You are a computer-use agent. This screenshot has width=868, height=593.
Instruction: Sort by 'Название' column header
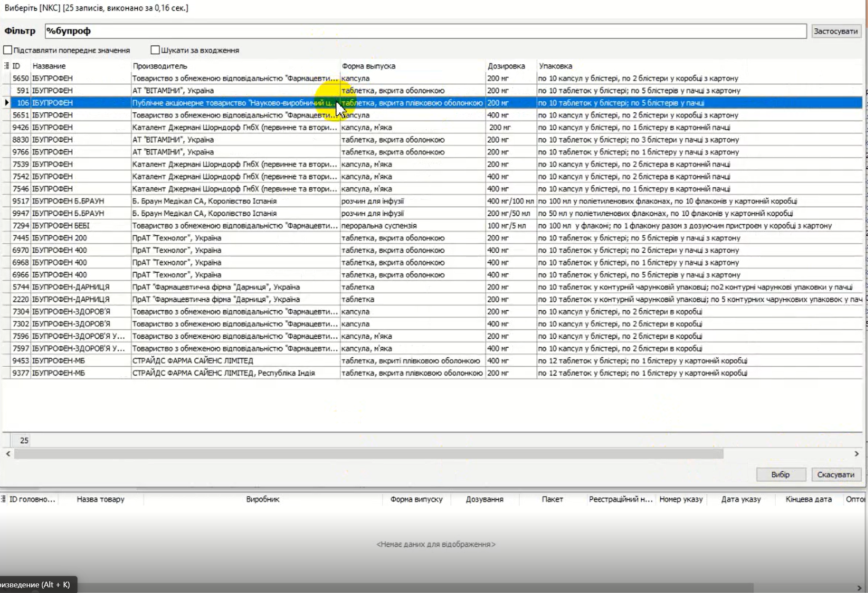tap(49, 66)
